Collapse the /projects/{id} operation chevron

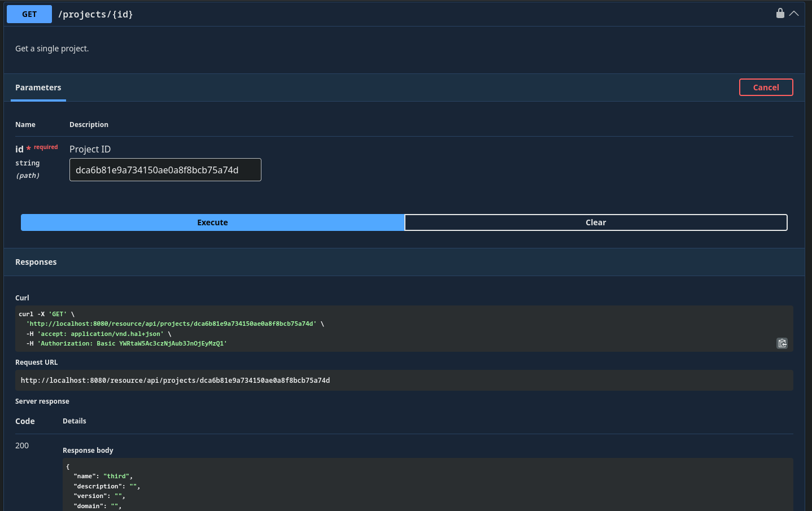pos(794,14)
